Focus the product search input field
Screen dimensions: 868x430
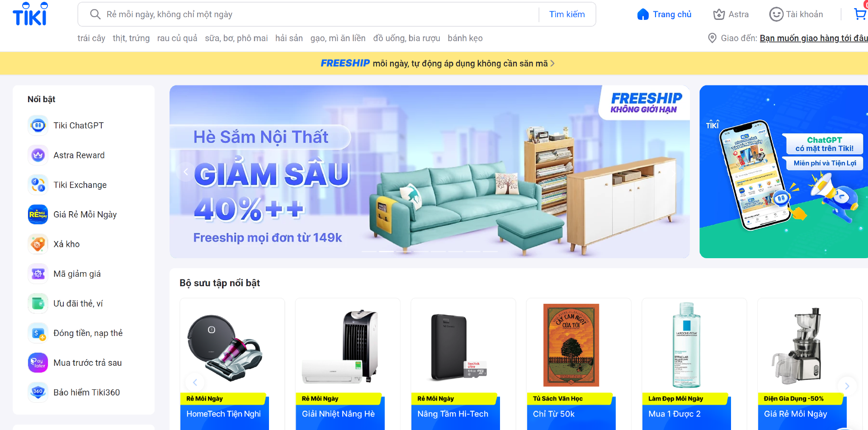321,14
